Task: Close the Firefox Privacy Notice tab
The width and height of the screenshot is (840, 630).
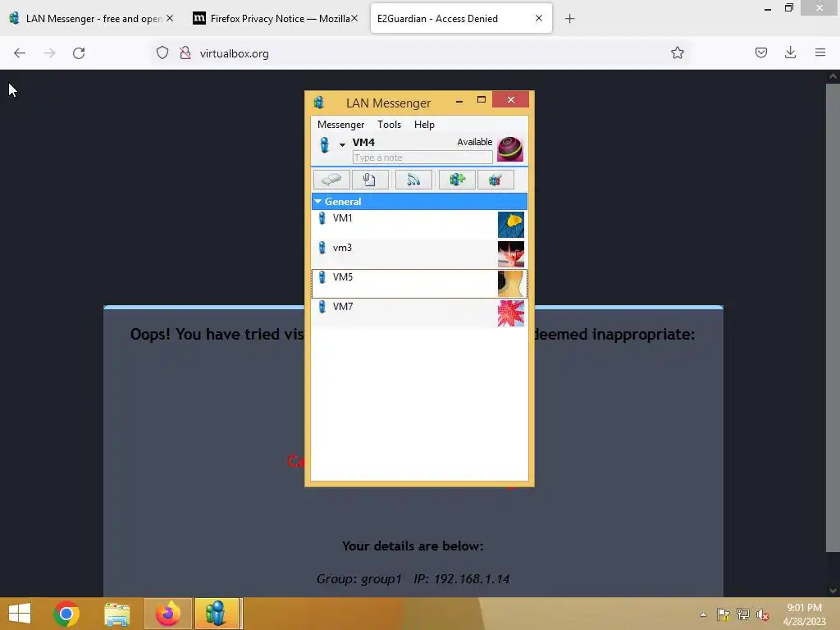Action: (354, 18)
